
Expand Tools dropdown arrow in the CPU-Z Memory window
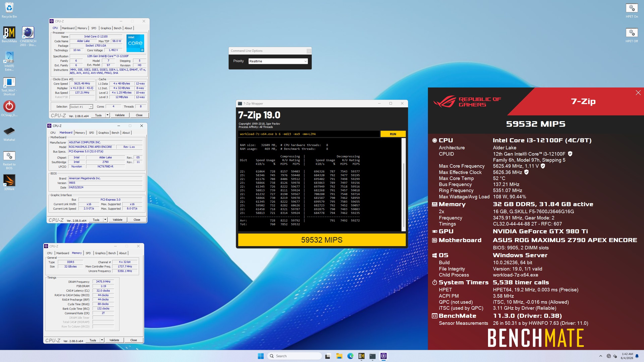(102, 340)
